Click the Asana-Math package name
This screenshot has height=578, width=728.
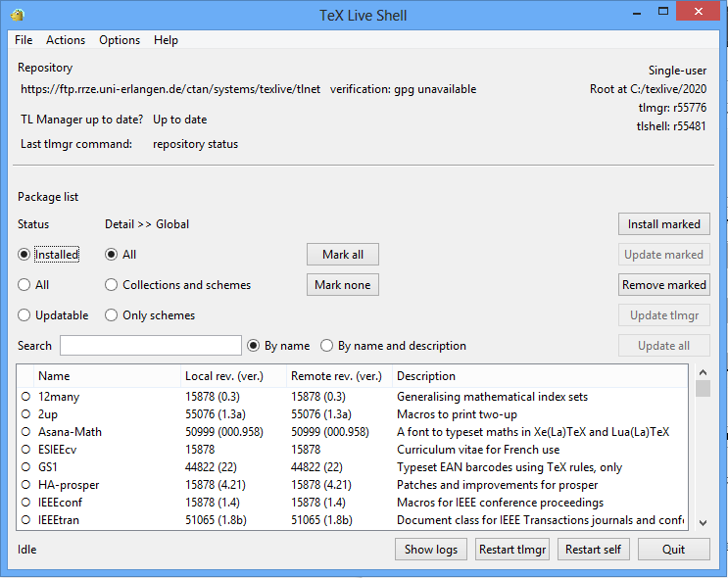(70, 432)
